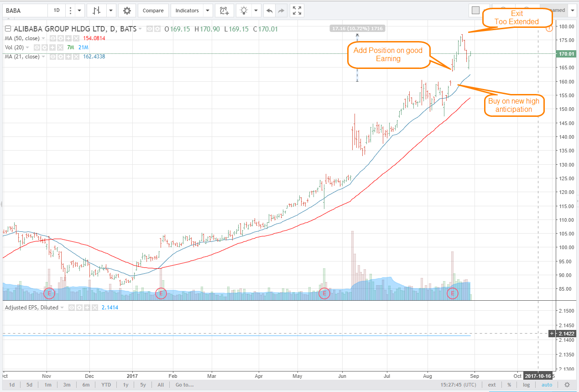Click the lightbulb publish idea icon
This screenshot has height=392, width=579.
pos(245,10)
